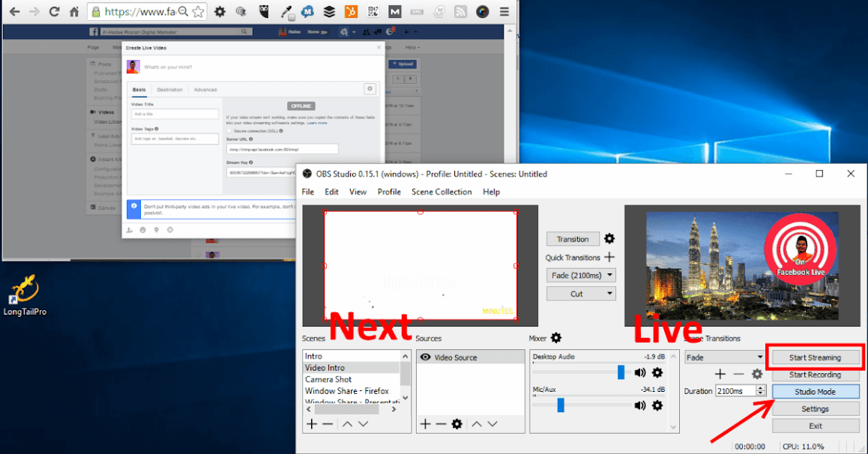Toggle Studio Mode off
This screenshot has width=868, height=454.
pos(816,392)
